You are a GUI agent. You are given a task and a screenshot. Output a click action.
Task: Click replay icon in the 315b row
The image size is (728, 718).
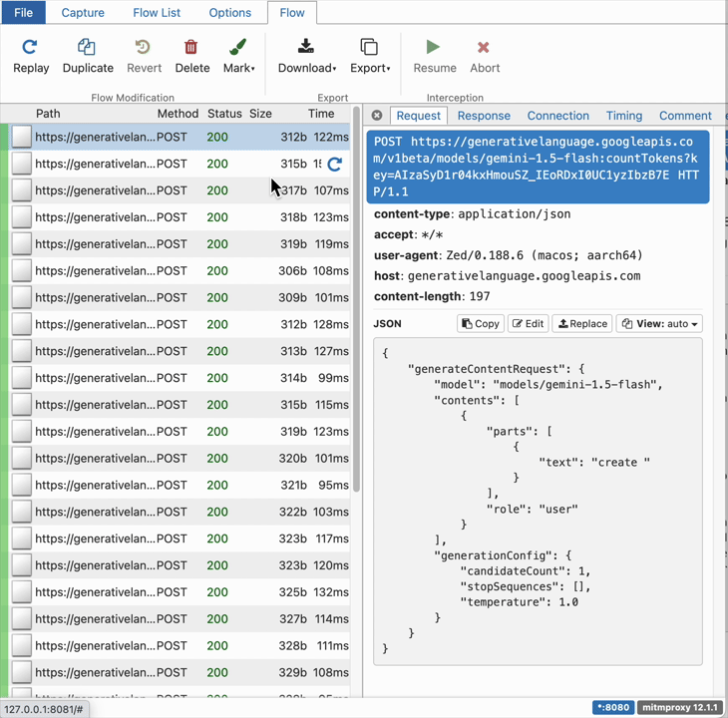[x=335, y=164]
